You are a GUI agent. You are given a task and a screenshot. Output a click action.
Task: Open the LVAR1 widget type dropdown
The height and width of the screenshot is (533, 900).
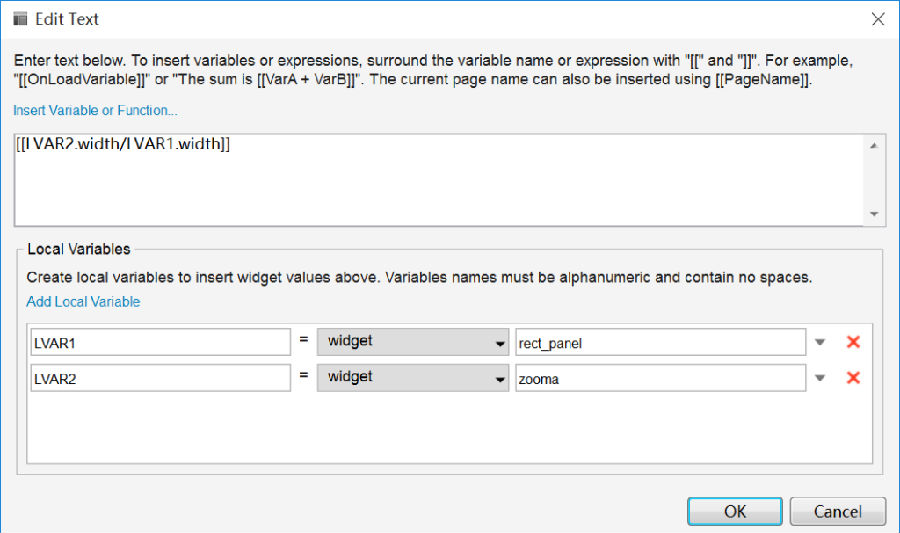point(413,342)
